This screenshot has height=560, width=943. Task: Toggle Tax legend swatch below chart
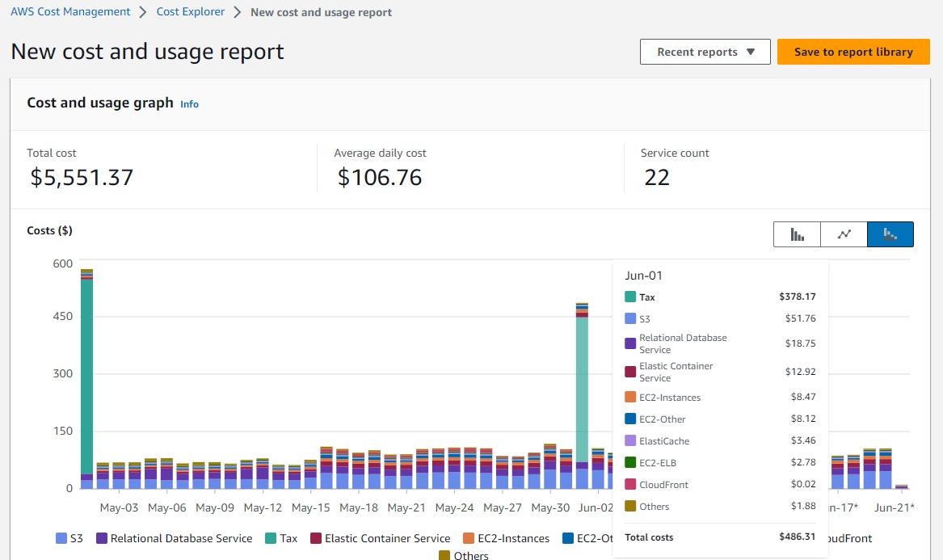pyautogui.click(x=271, y=538)
